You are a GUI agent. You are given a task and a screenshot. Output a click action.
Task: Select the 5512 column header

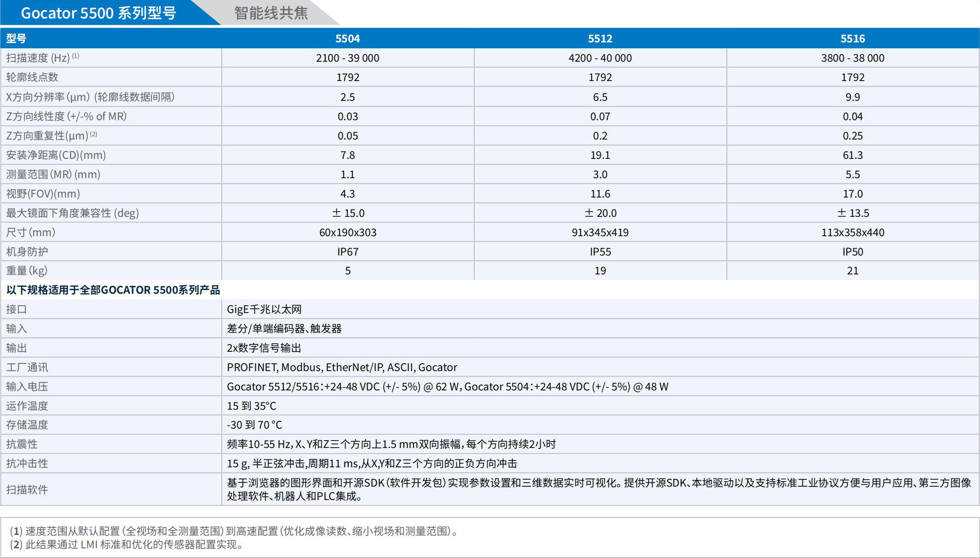point(600,39)
